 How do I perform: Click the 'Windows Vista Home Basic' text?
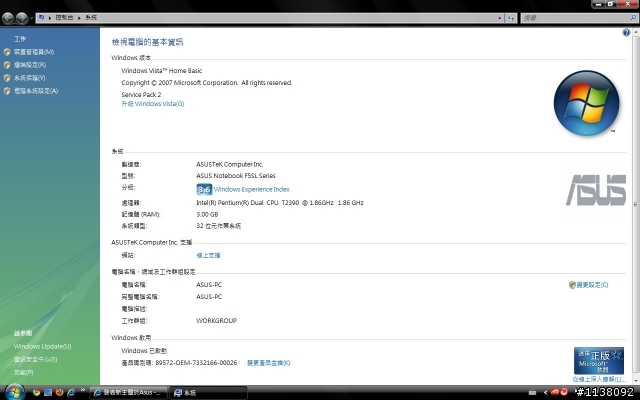(162, 71)
